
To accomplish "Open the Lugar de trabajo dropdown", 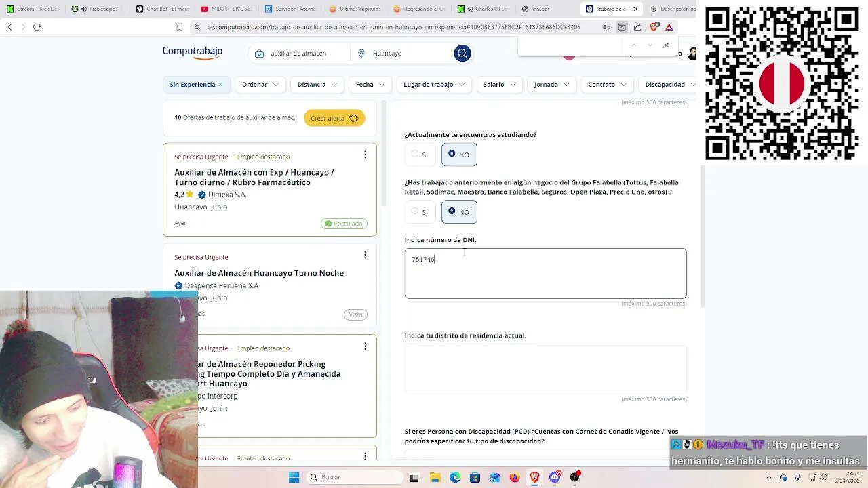I will point(434,85).
